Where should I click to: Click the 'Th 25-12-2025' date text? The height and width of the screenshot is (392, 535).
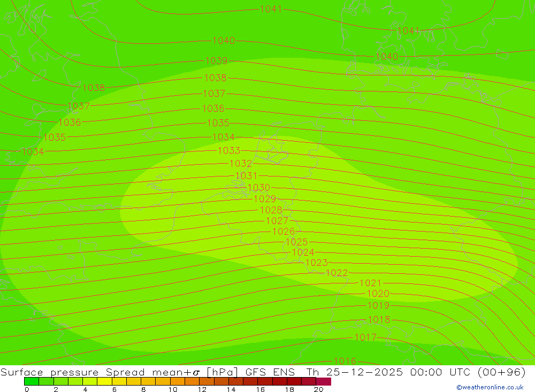[x=355, y=372]
